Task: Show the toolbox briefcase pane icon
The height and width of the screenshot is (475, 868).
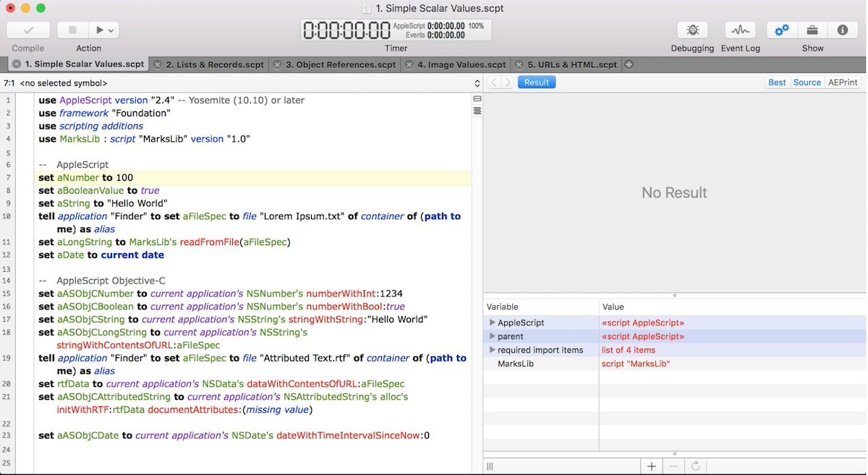Action: 812,30
